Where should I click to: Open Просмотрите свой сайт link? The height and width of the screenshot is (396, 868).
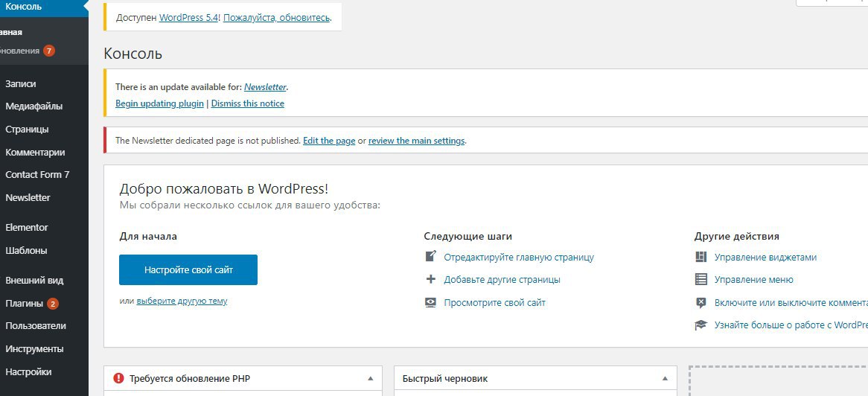[x=495, y=303]
